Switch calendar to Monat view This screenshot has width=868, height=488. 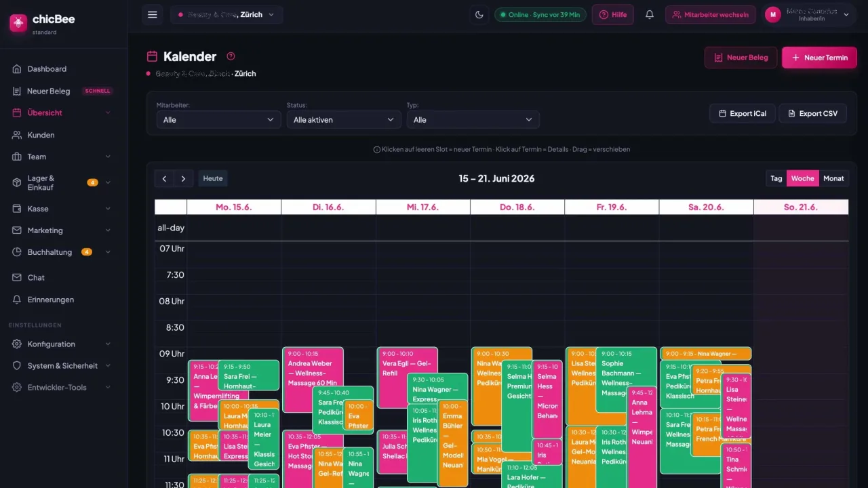[834, 178]
